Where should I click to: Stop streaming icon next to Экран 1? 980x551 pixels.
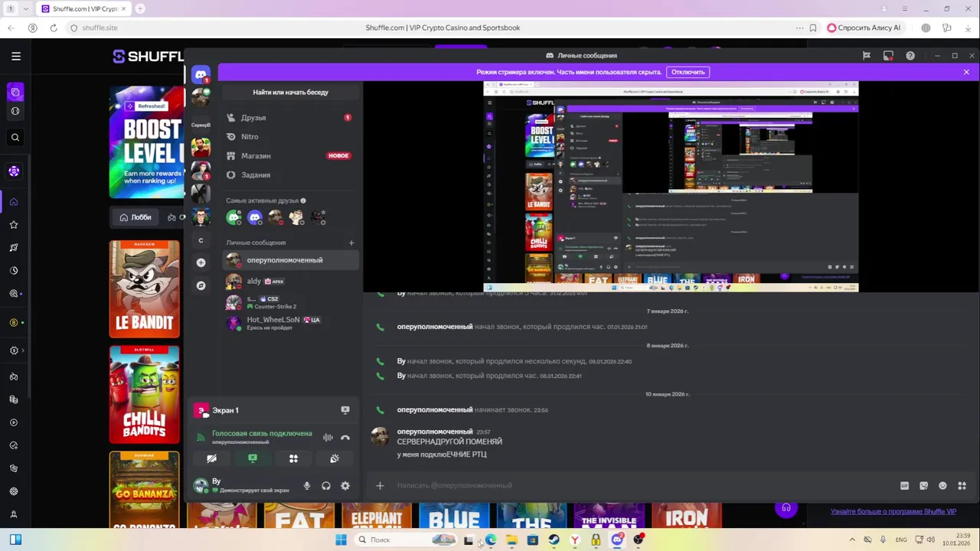[x=345, y=410]
